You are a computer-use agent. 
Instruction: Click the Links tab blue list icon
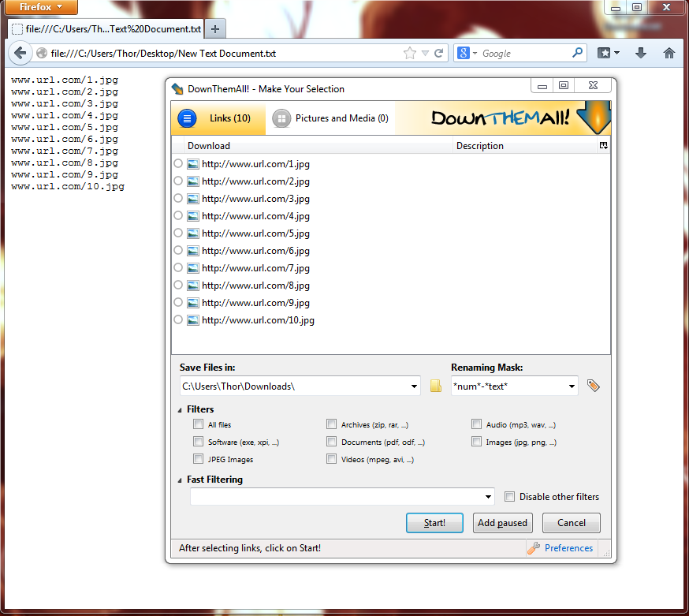(x=187, y=118)
